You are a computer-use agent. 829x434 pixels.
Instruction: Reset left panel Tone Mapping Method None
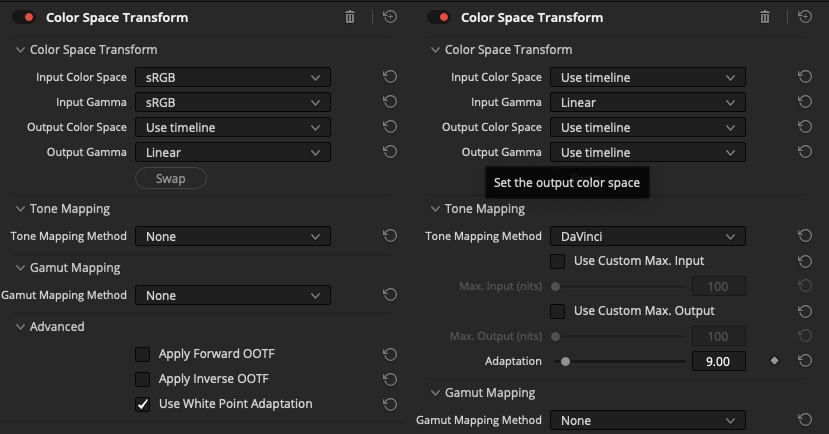(390, 236)
